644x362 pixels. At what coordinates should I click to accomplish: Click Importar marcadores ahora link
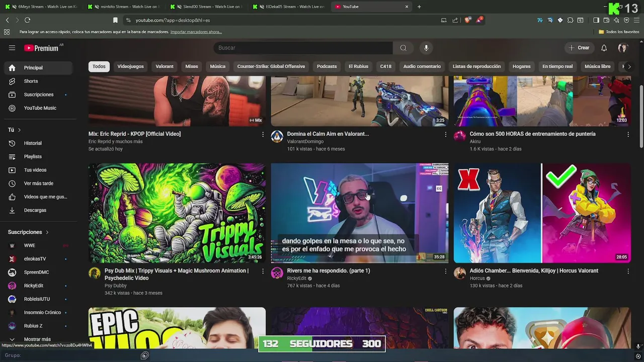click(x=196, y=32)
